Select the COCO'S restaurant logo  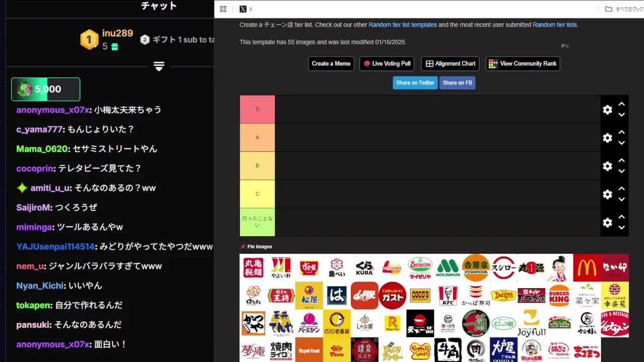(420, 295)
